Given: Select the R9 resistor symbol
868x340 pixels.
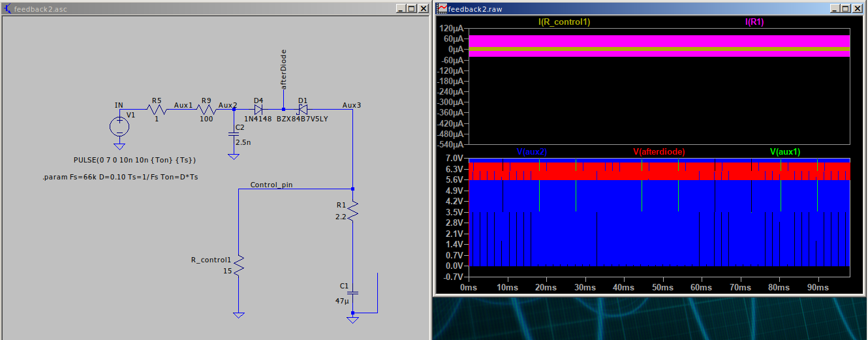Looking at the screenshot, I should tap(206, 110).
